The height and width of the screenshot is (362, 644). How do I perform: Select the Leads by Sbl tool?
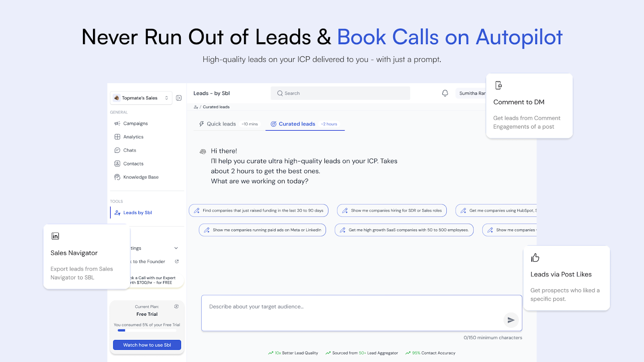[137, 212]
